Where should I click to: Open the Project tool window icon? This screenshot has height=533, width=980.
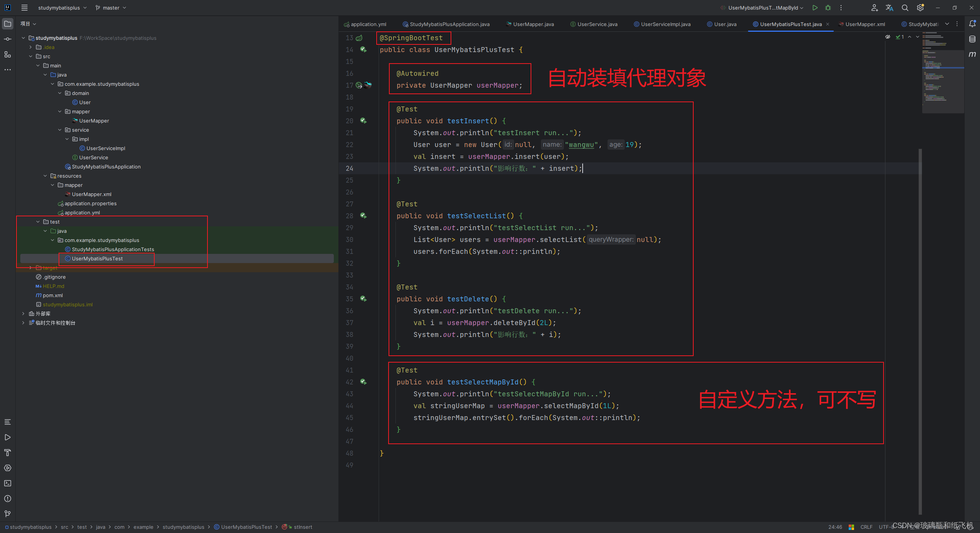pos(8,24)
